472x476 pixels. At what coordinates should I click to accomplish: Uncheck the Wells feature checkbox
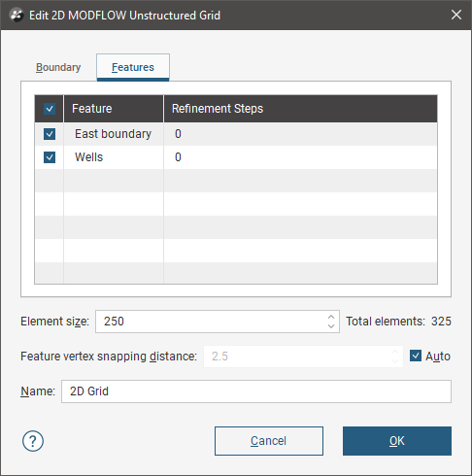[50, 157]
